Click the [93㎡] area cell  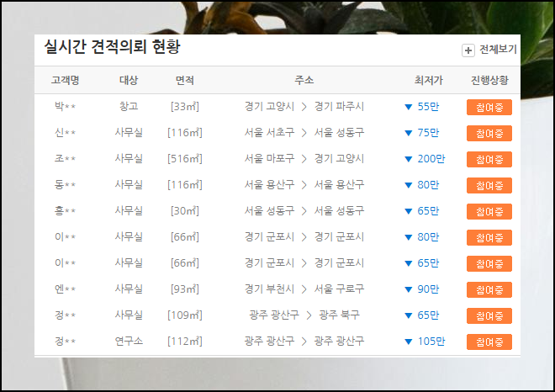[185, 289]
